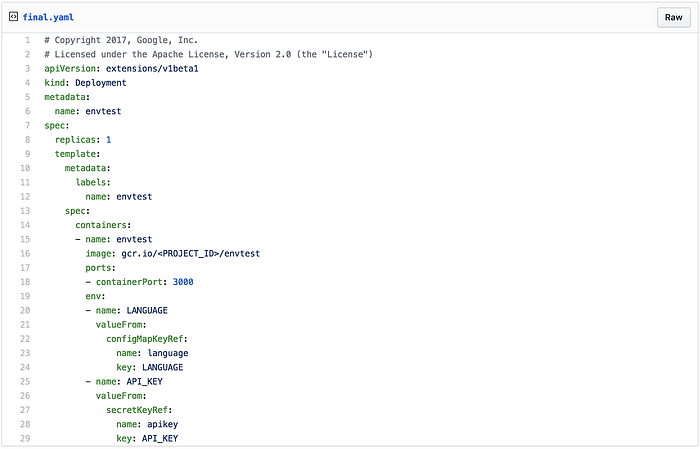The image size is (700, 449).
Task: Select line number 5
Action: point(28,97)
